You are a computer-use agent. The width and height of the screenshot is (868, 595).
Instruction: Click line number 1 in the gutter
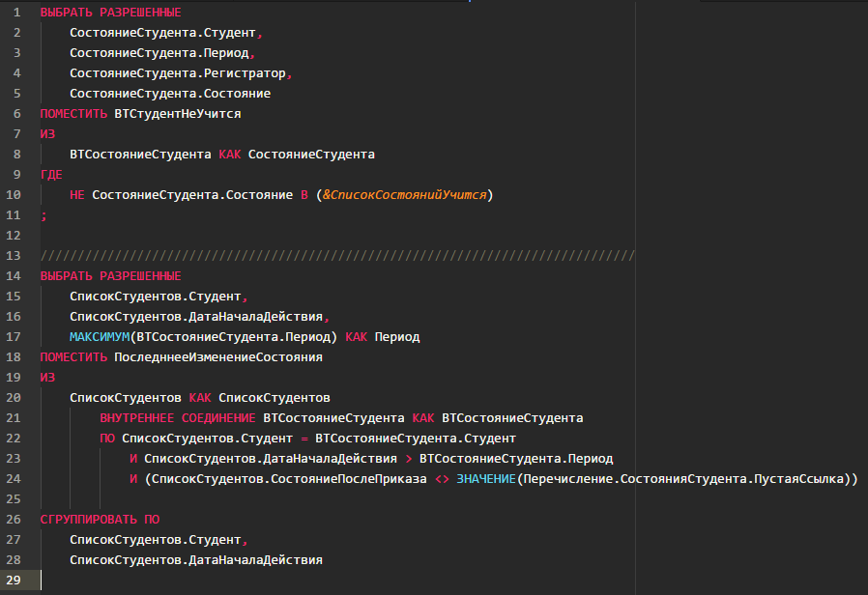[x=17, y=14]
